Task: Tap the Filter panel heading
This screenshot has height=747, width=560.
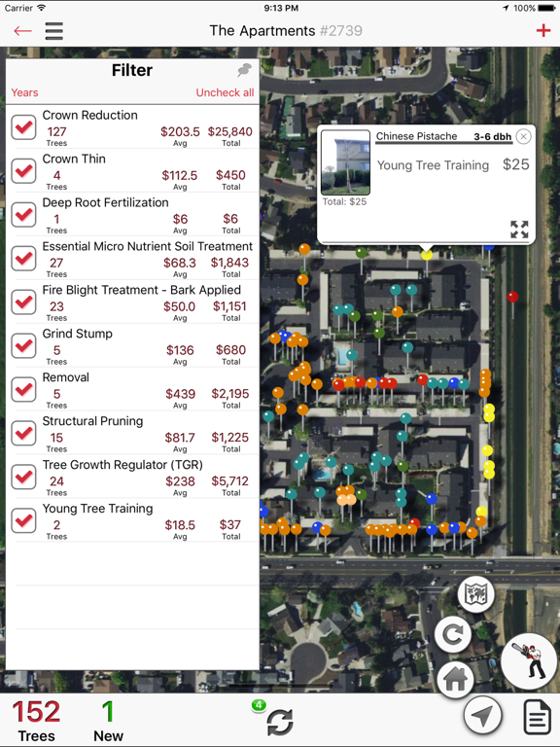Action: pyautogui.click(x=132, y=70)
